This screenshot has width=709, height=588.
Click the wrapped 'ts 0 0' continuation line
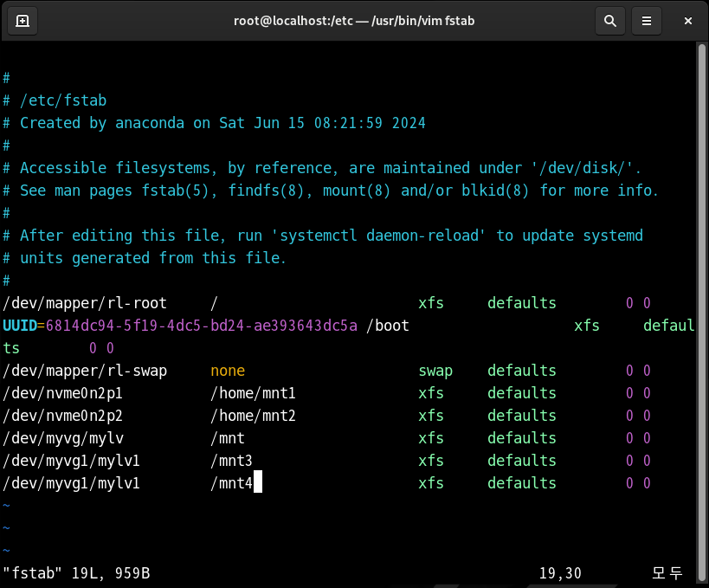click(x=58, y=348)
